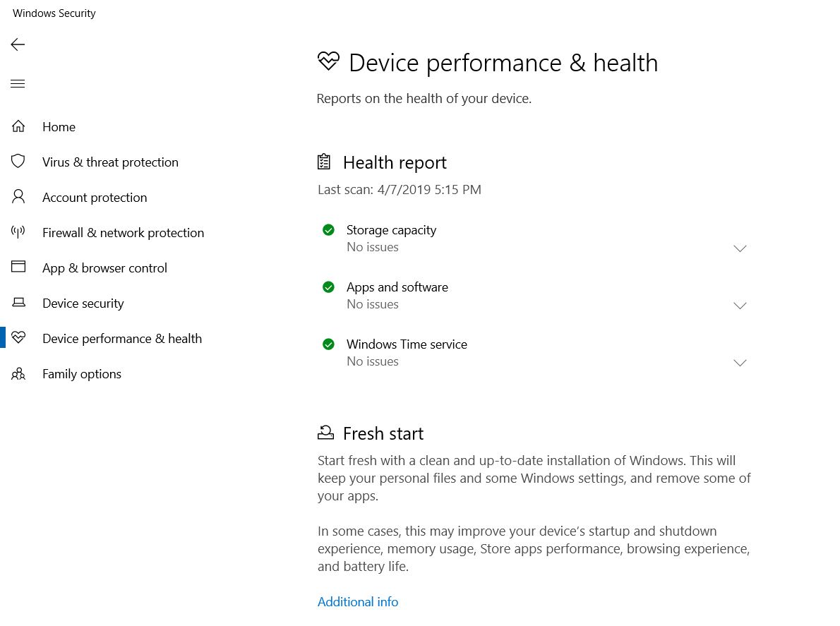
Task: Click the heart icon beside Device performance & health
Action: pos(18,338)
